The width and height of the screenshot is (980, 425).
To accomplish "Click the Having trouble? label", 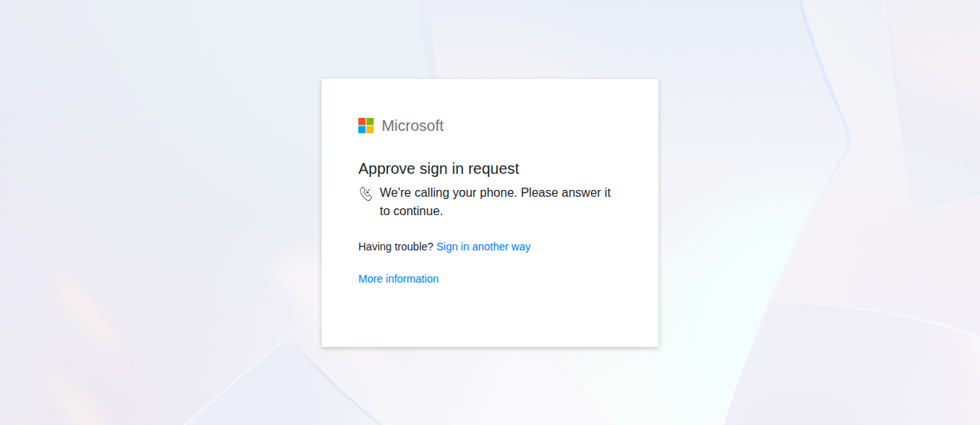I will (x=396, y=247).
